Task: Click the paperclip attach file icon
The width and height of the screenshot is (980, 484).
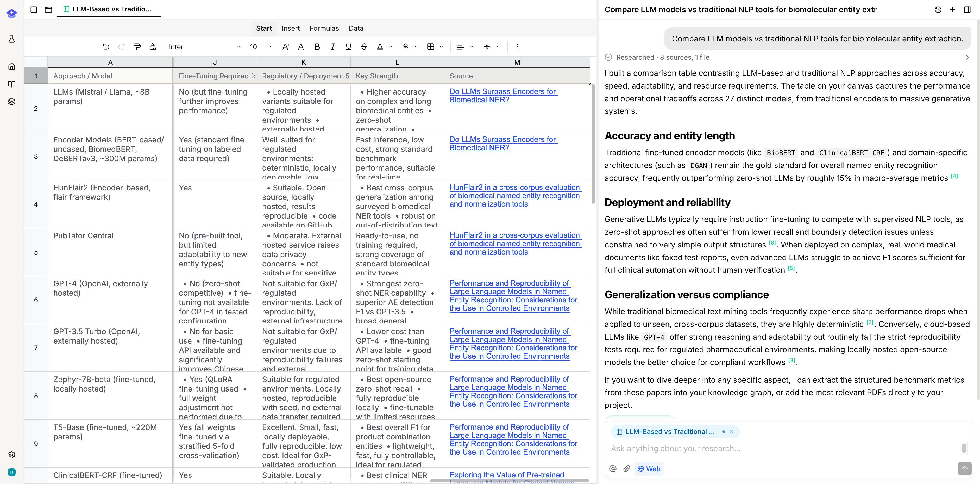Action: tap(627, 469)
